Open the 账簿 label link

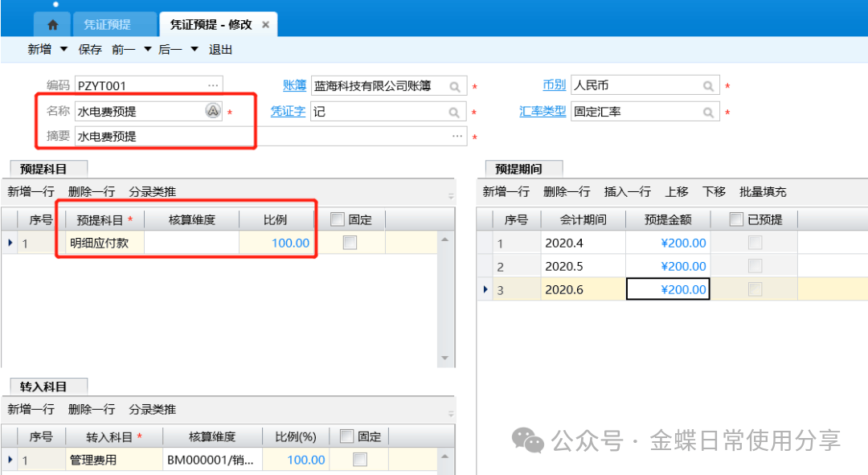294,85
